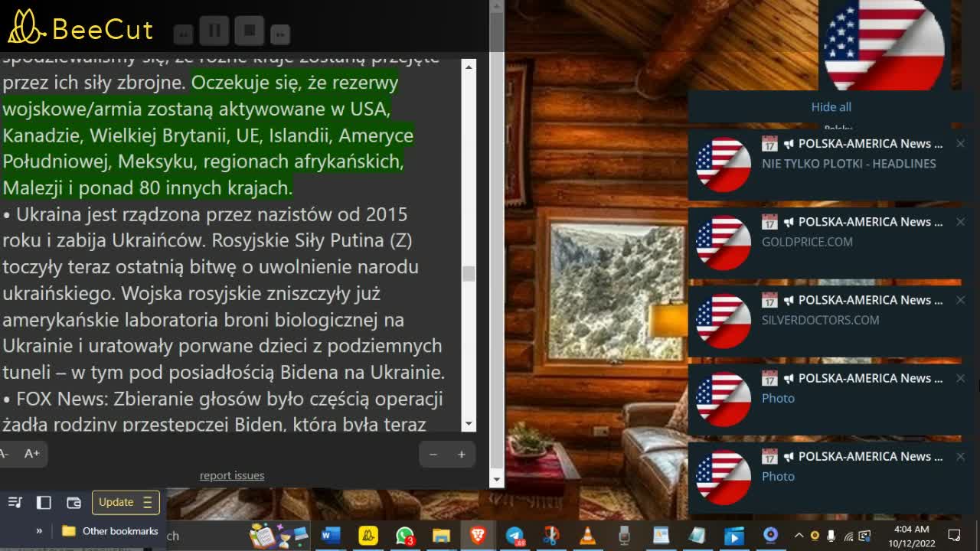
Task: Stop the text-to-speech playback
Action: (250, 31)
